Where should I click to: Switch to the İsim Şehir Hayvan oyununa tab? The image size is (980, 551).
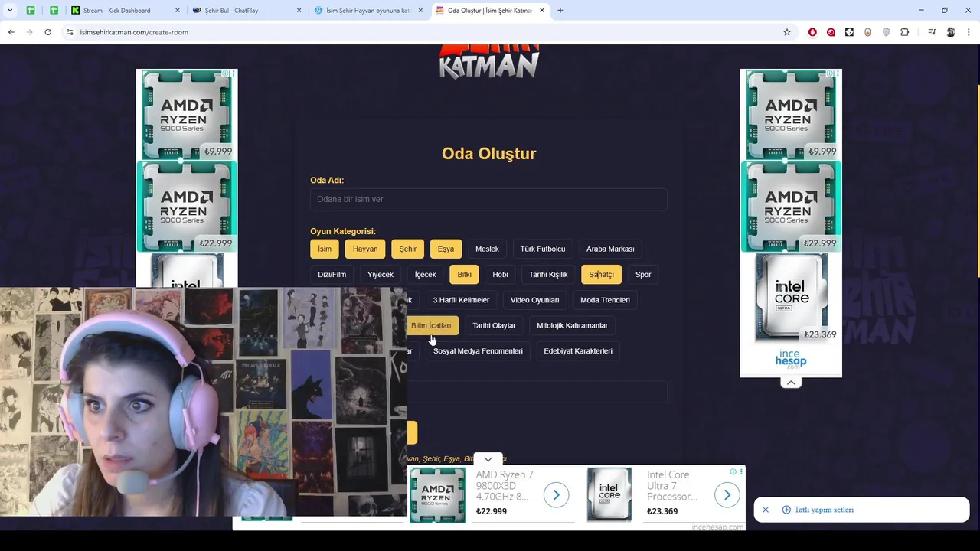(x=367, y=11)
